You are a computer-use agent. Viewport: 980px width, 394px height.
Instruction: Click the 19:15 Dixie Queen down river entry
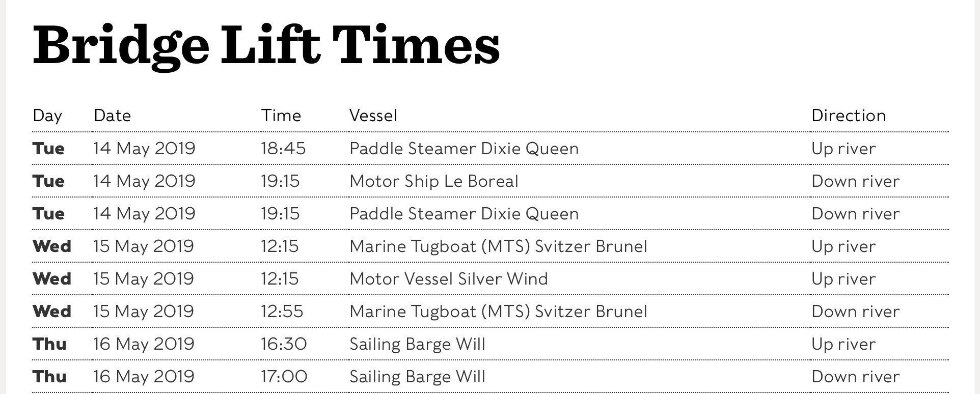click(464, 214)
